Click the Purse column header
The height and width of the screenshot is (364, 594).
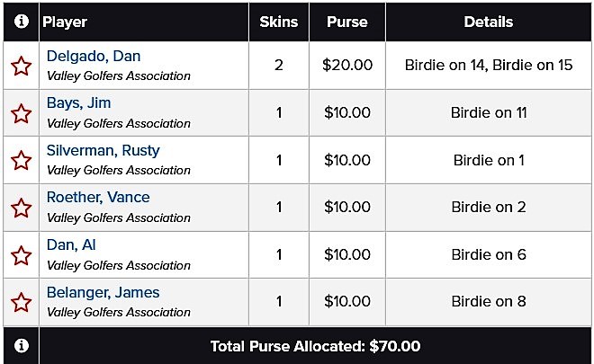347,22
